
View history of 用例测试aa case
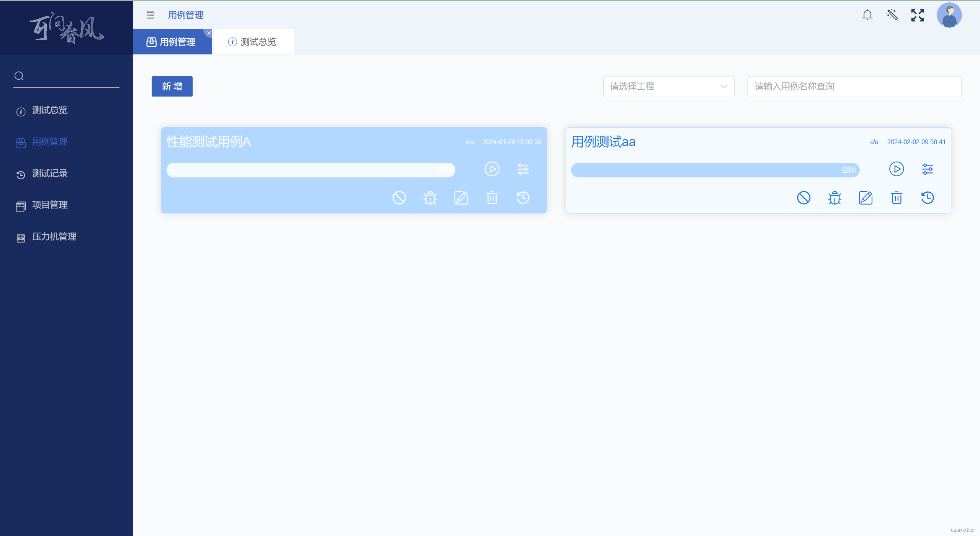927,198
